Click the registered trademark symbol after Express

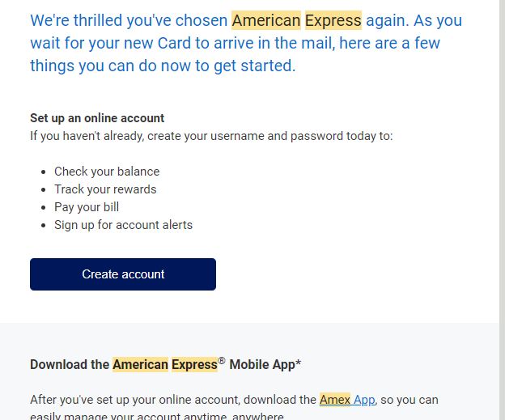(x=222, y=361)
